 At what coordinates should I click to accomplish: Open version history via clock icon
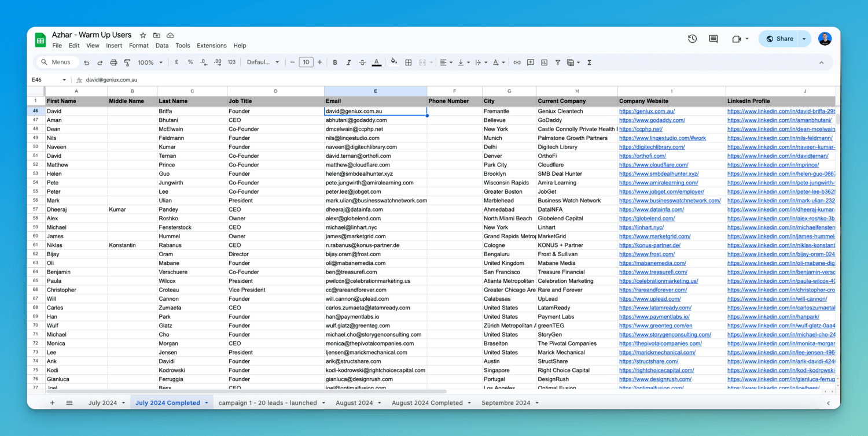pyautogui.click(x=692, y=39)
